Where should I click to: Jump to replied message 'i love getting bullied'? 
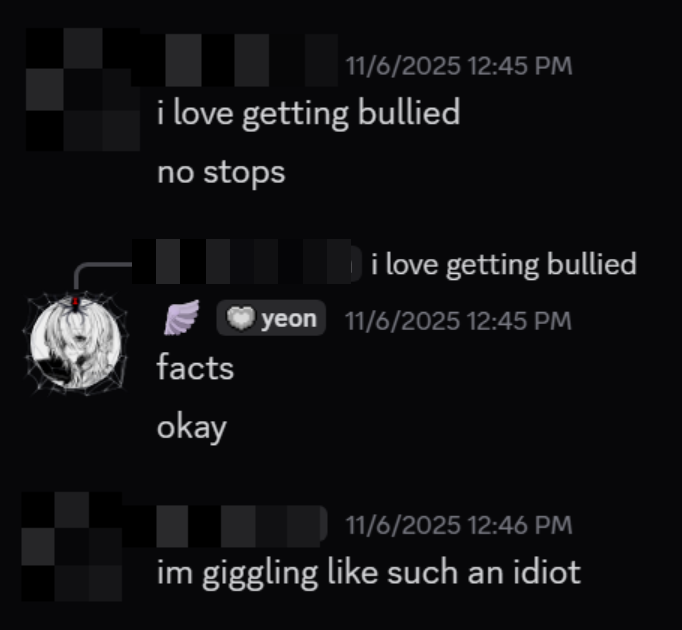click(x=504, y=264)
